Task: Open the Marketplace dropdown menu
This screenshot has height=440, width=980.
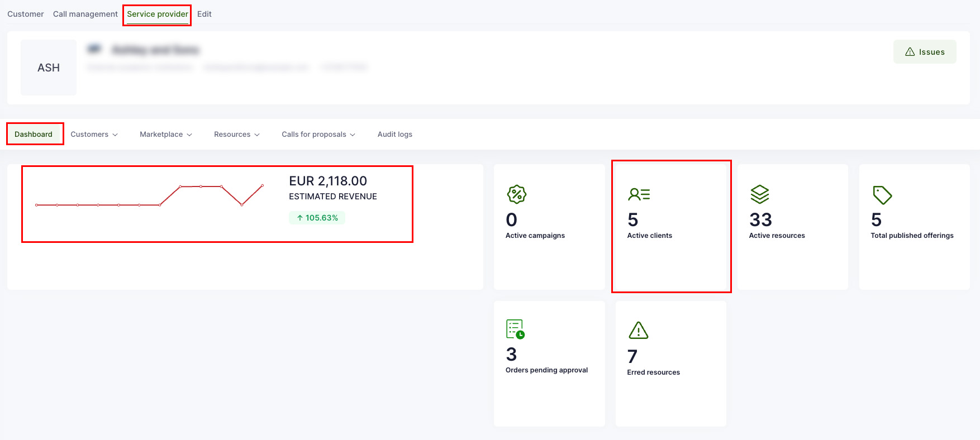Action: click(x=165, y=135)
